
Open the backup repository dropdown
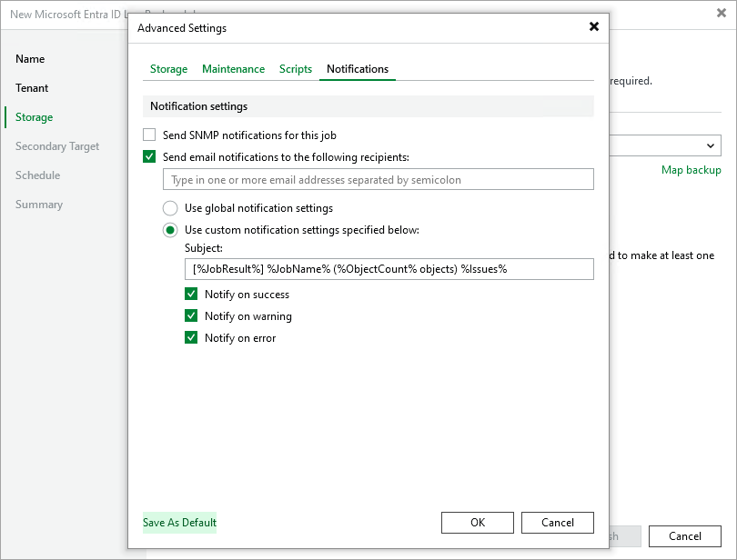(x=712, y=145)
